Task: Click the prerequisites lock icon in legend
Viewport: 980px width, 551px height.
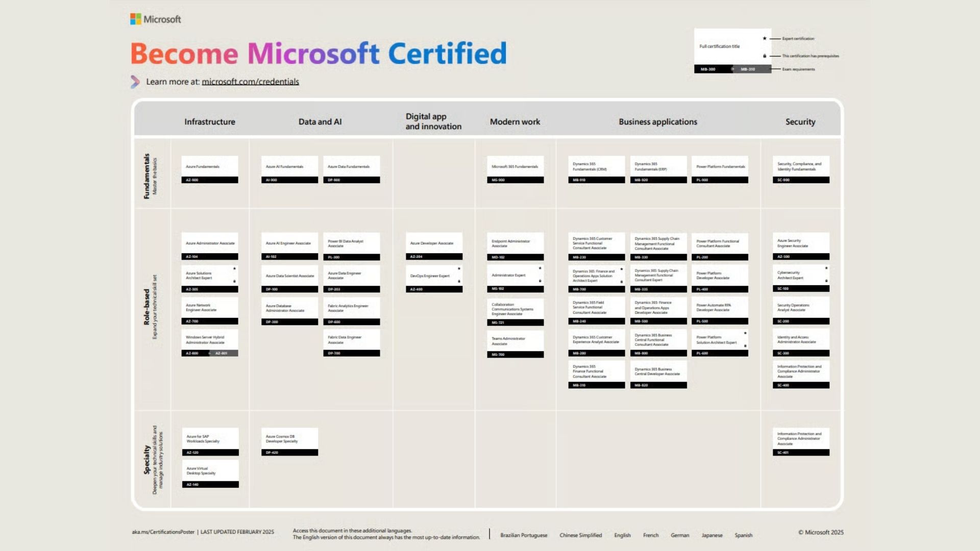Action: [765, 56]
